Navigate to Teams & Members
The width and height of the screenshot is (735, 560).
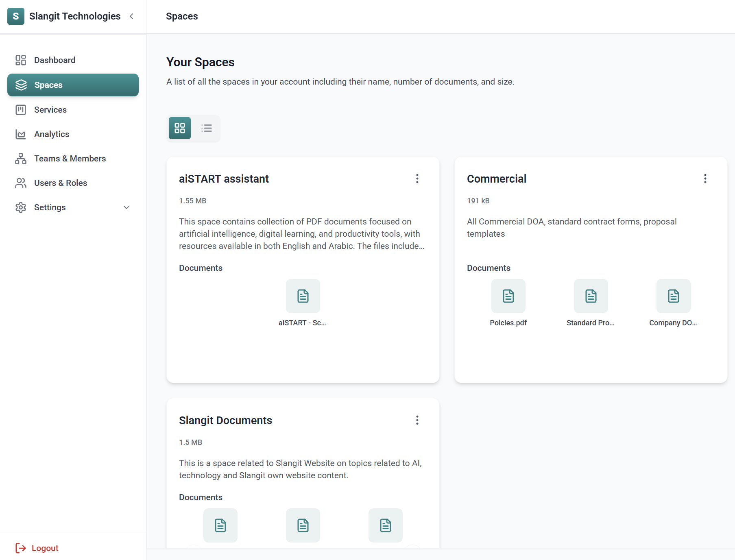tap(73, 159)
